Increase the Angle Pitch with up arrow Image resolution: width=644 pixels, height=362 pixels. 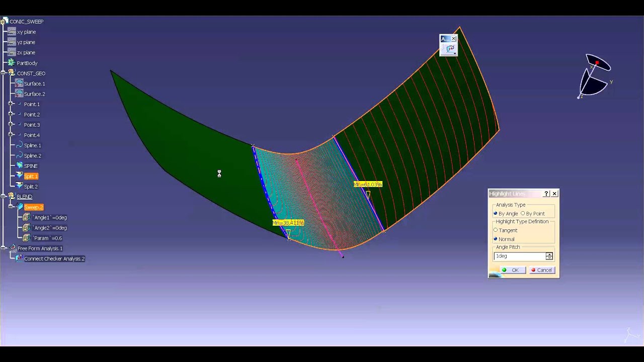click(x=549, y=254)
